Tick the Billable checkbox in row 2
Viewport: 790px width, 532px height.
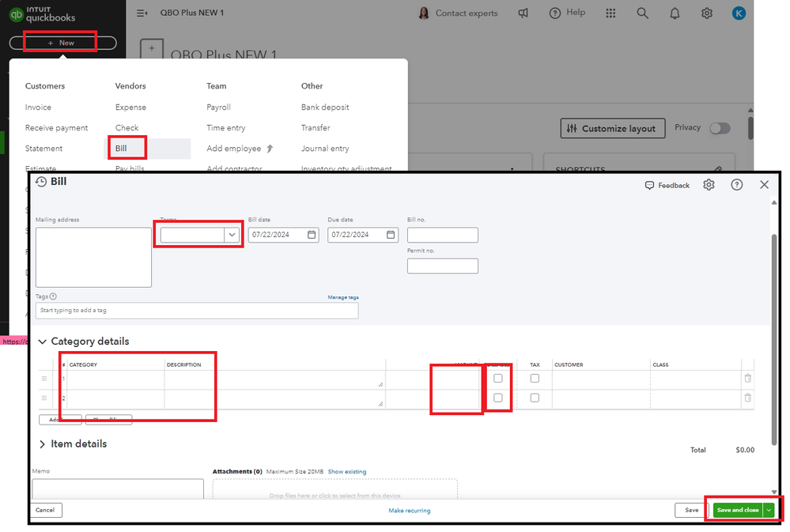[497, 398]
